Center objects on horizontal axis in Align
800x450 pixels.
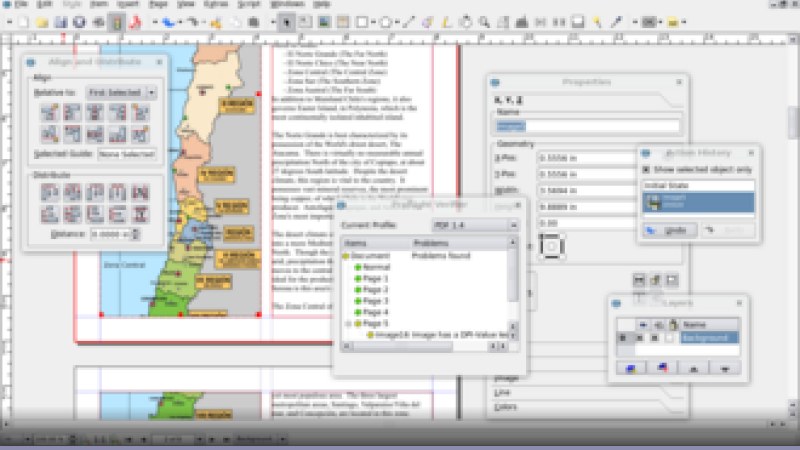95,134
